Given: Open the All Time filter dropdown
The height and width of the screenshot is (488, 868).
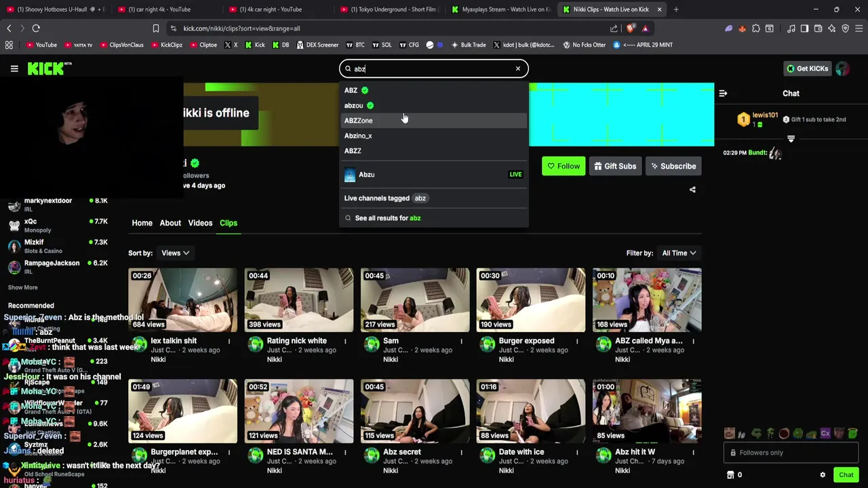Looking at the screenshot, I should pos(679,253).
